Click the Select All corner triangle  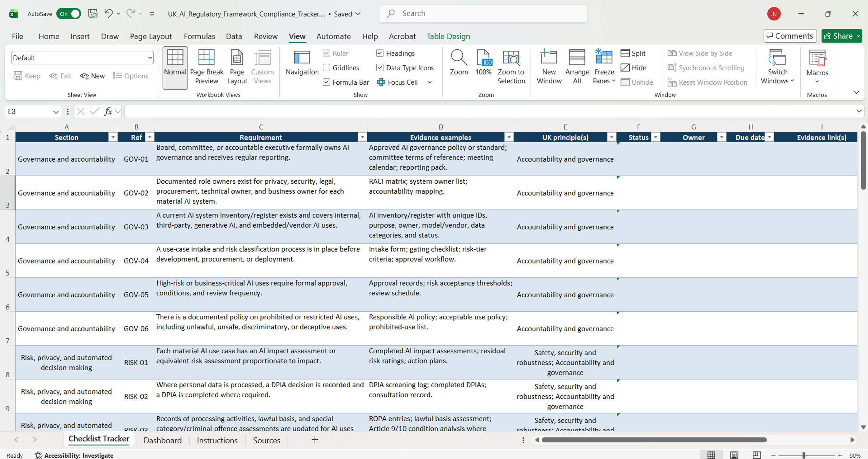click(x=10, y=127)
